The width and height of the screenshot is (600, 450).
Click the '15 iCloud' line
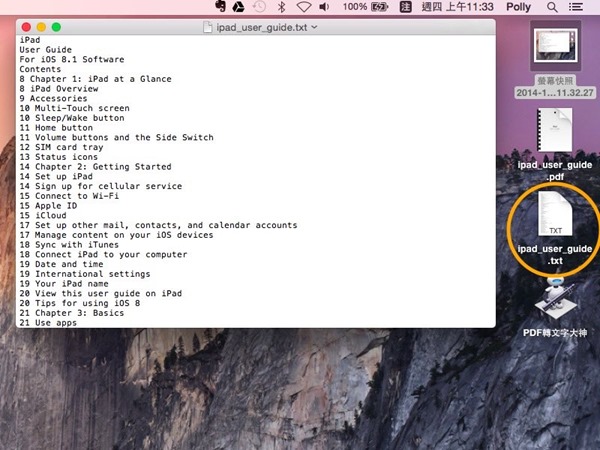[43, 215]
